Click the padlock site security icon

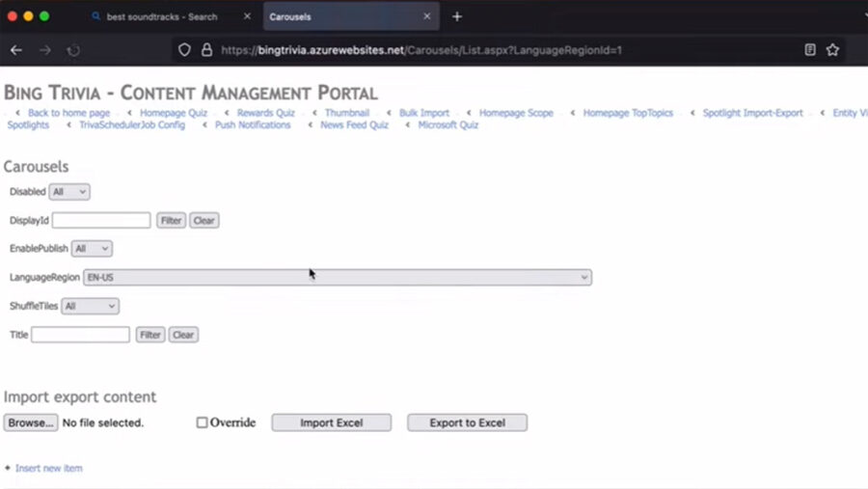tap(206, 50)
